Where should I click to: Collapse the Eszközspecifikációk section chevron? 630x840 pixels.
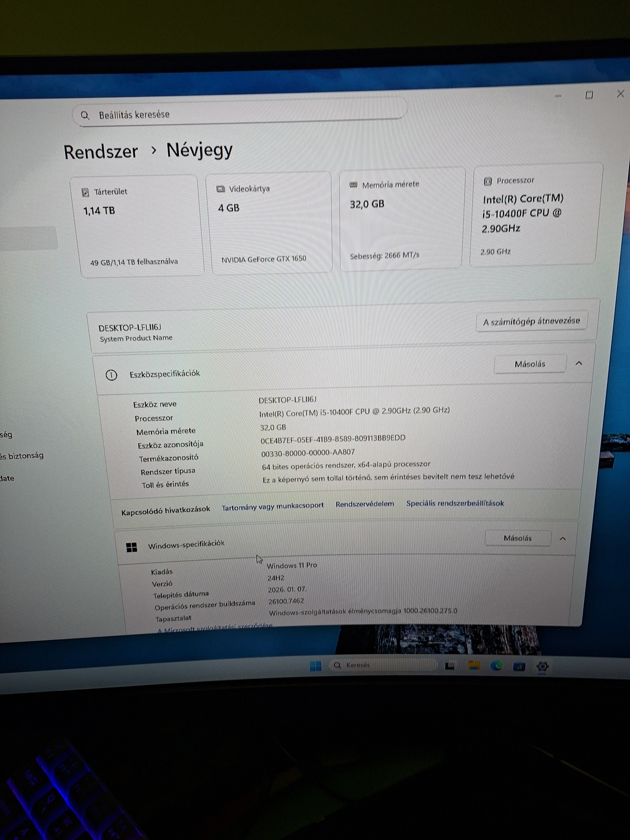pyautogui.click(x=579, y=363)
